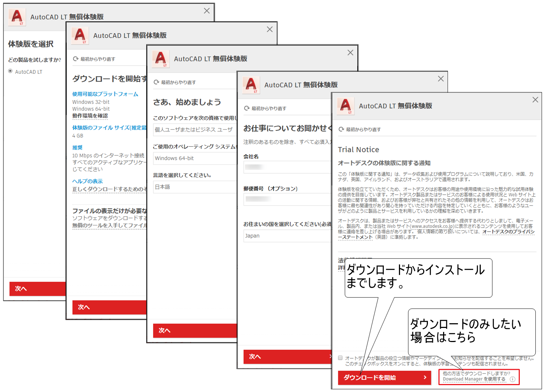Click the 会社名 input field
The width and height of the screenshot is (547, 392).
click(288, 167)
